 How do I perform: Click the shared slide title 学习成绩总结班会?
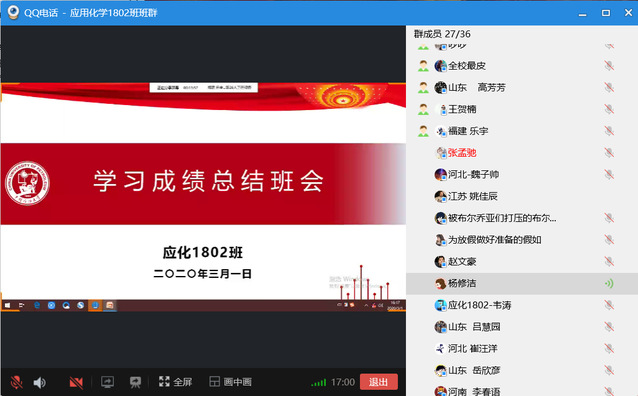pos(209,181)
